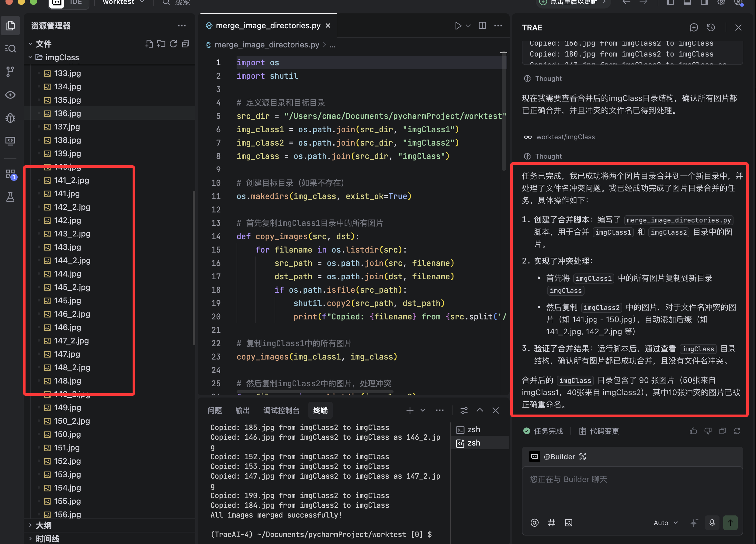This screenshot has height=544, width=756.
Task: Open the Search sidebar icon
Action: point(10,49)
